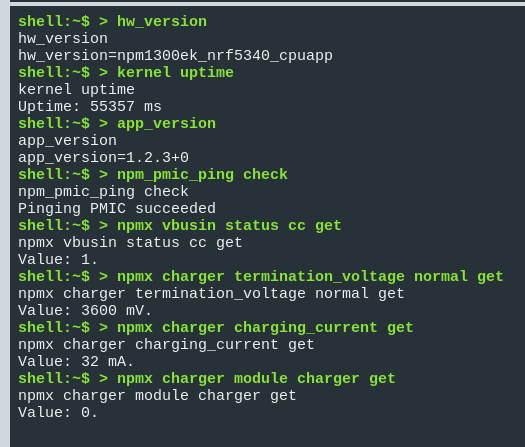Click the hw_version command line
The width and height of the screenshot is (525, 447).
(x=112, y=22)
